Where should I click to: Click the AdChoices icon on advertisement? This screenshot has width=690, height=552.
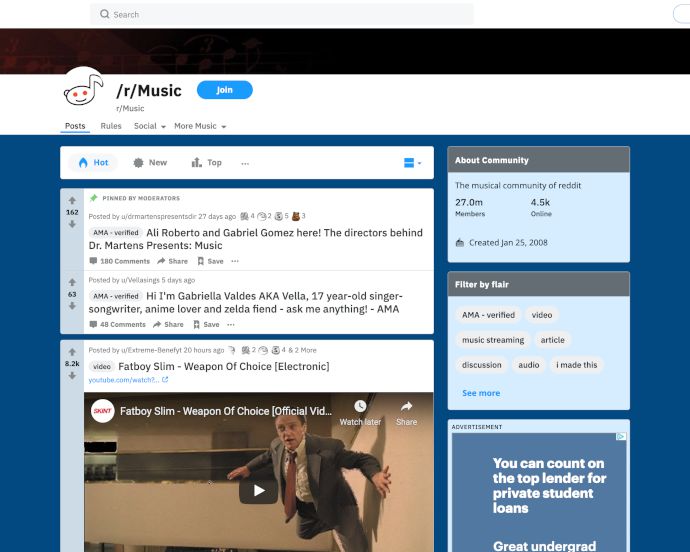pyautogui.click(x=621, y=437)
